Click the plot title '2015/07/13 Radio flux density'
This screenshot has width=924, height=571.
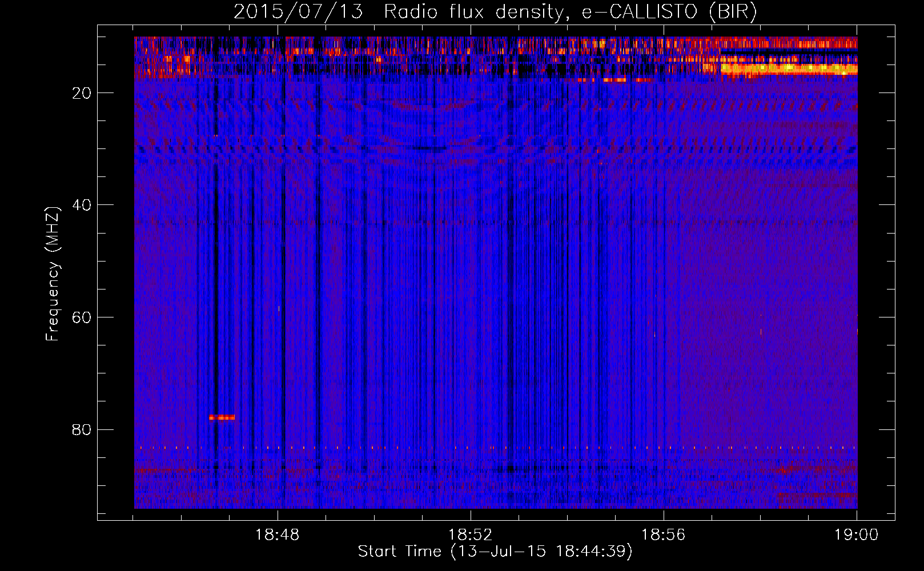[399, 12]
